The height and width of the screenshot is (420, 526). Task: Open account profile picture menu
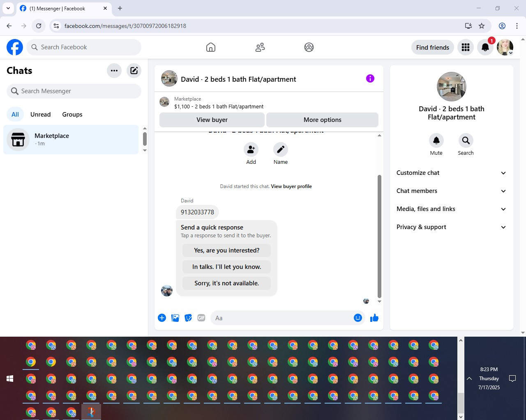pos(505,48)
